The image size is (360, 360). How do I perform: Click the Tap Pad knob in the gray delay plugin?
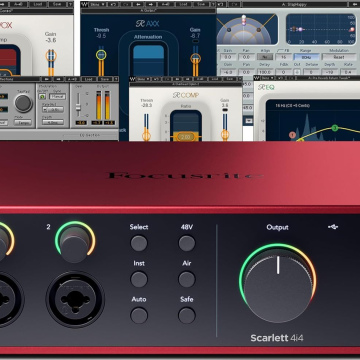pos(23,103)
